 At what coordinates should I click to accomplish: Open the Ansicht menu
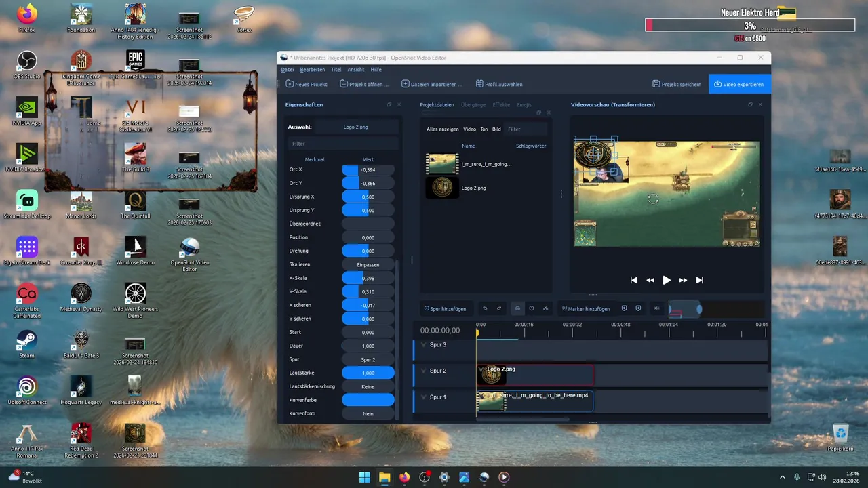356,70
